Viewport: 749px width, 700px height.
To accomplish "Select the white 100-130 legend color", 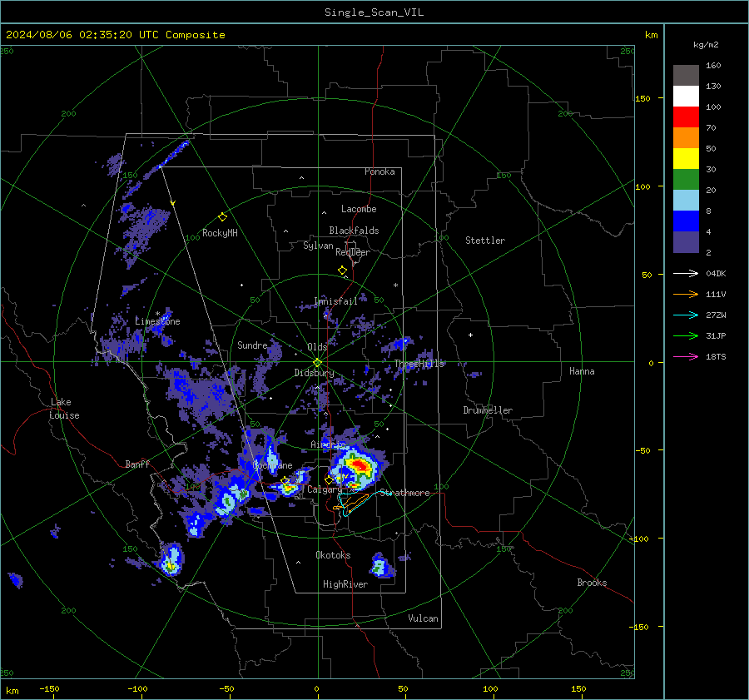I will 686,96.
